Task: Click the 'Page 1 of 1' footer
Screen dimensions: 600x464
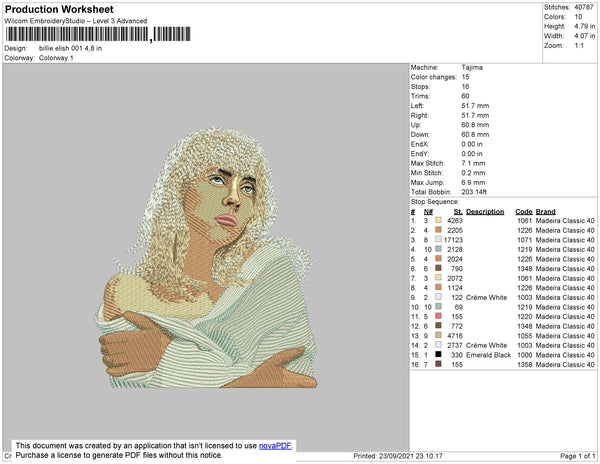Action: click(577, 456)
